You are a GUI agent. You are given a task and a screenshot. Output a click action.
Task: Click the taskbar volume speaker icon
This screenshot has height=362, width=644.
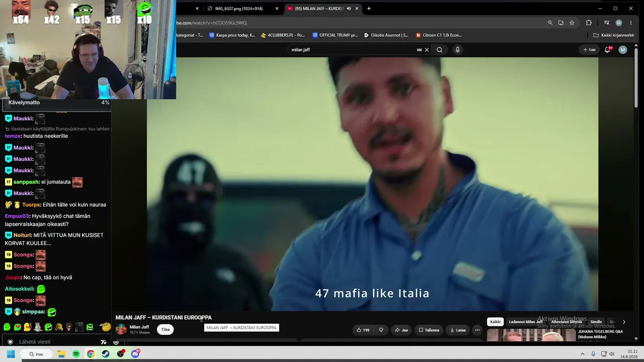click(612, 354)
